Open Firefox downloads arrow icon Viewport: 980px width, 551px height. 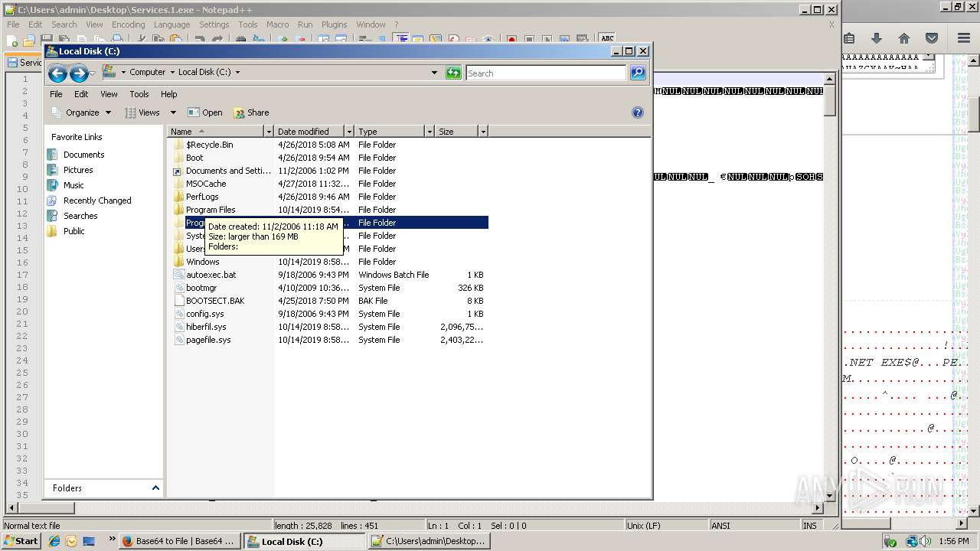pos(877,38)
